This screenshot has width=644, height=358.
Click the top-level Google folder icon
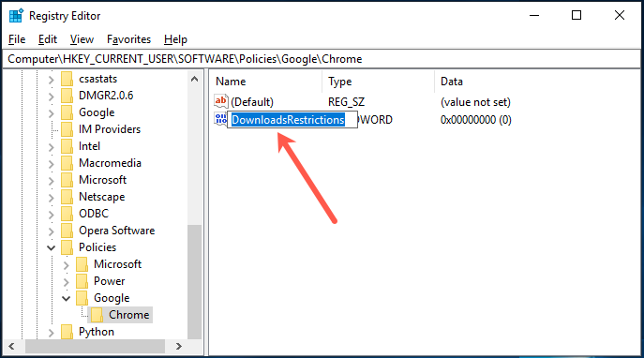[x=67, y=112]
